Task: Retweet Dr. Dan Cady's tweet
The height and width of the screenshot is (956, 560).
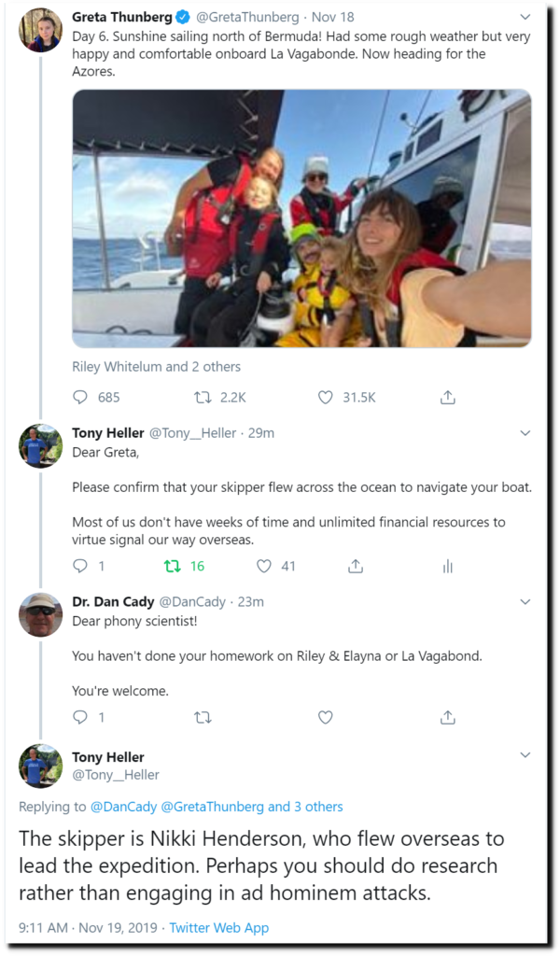Action: pos(203,717)
